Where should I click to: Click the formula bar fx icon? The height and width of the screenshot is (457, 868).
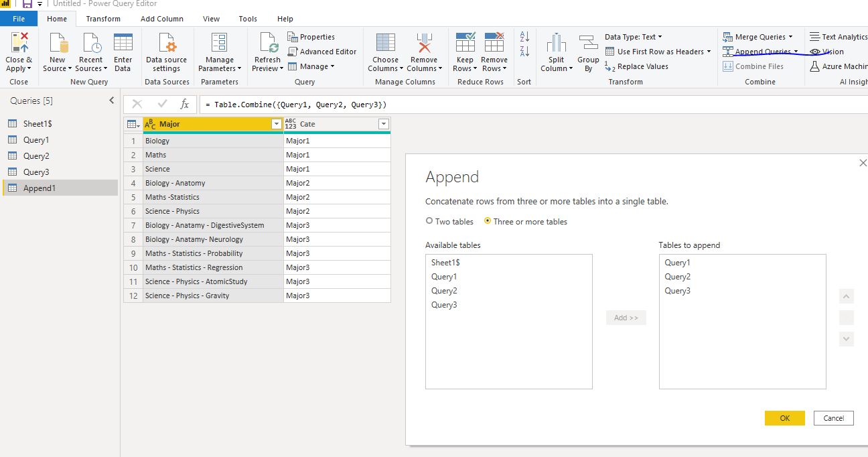(184, 104)
